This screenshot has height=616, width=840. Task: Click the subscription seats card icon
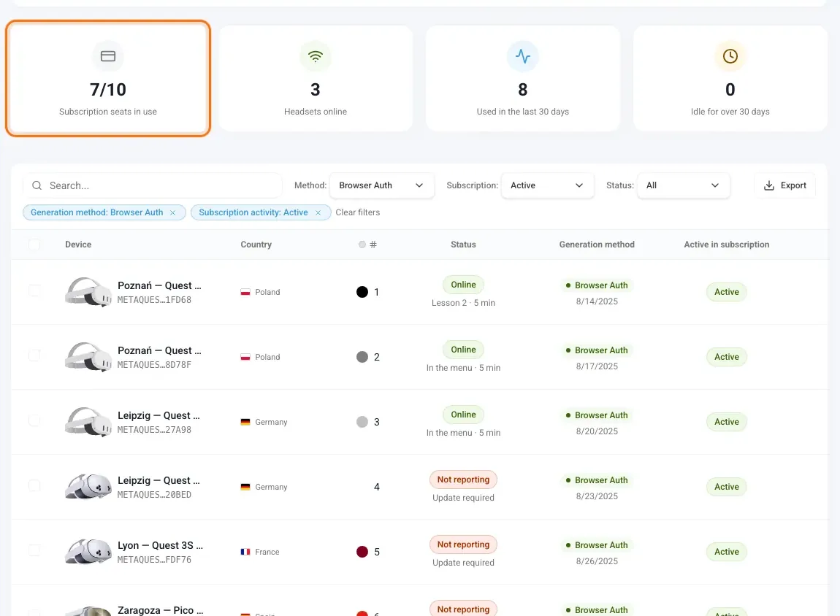107,56
